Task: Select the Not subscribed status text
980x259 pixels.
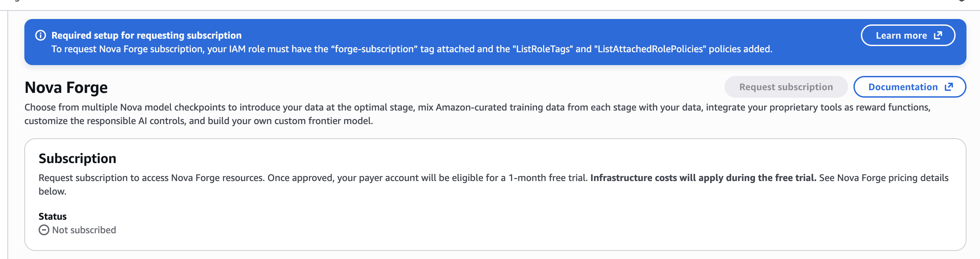Action: [x=84, y=230]
